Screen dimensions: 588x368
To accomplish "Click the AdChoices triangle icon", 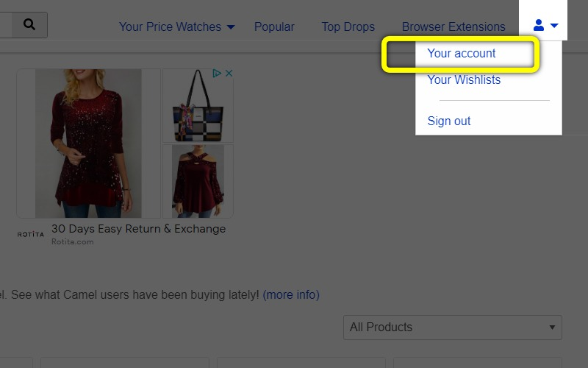I will [217, 74].
